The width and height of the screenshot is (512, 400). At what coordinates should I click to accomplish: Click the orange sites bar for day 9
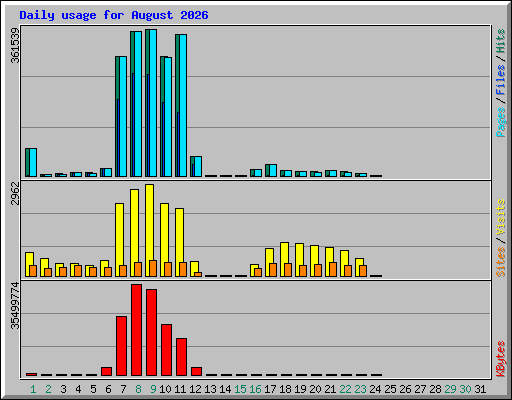coord(153,269)
